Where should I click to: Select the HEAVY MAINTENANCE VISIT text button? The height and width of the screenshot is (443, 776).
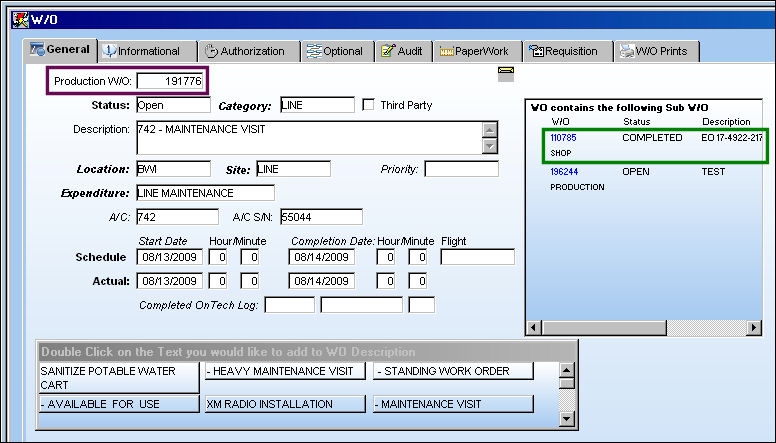point(285,371)
